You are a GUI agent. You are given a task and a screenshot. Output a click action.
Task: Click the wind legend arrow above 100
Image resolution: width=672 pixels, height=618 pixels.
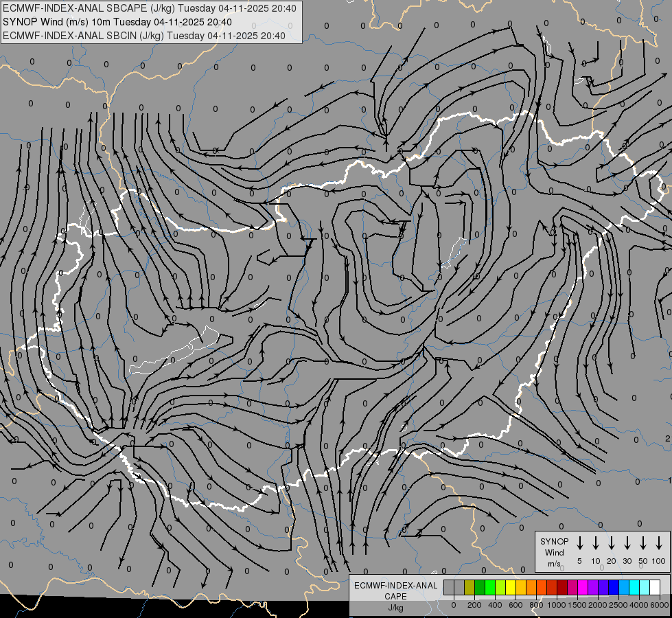tap(659, 543)
